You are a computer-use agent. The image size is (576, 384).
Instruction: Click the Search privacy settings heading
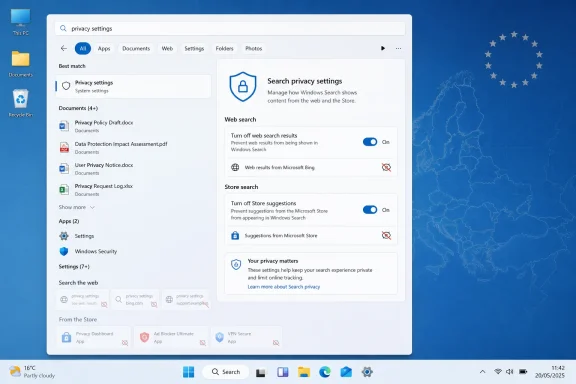tap(305, 81)
